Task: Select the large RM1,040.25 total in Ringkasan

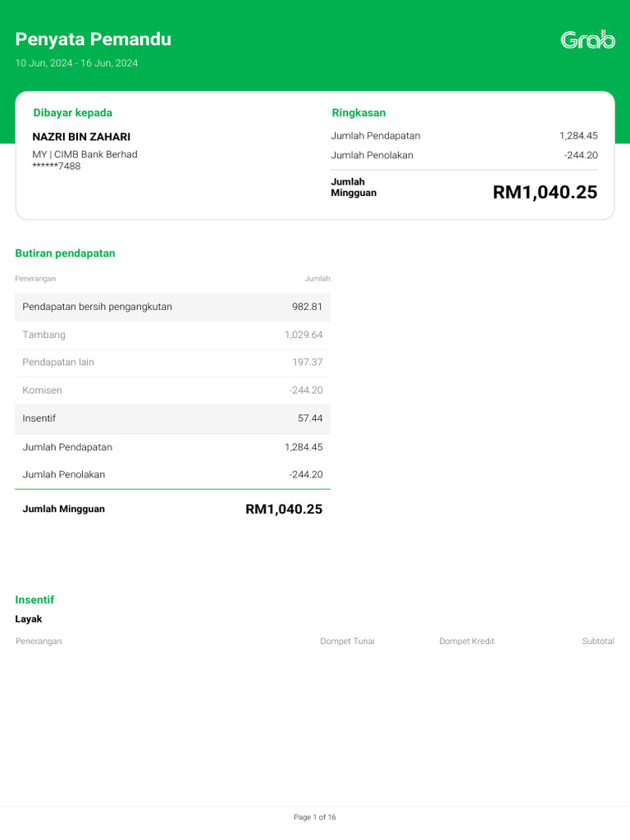Action: (x=545, y=192)
